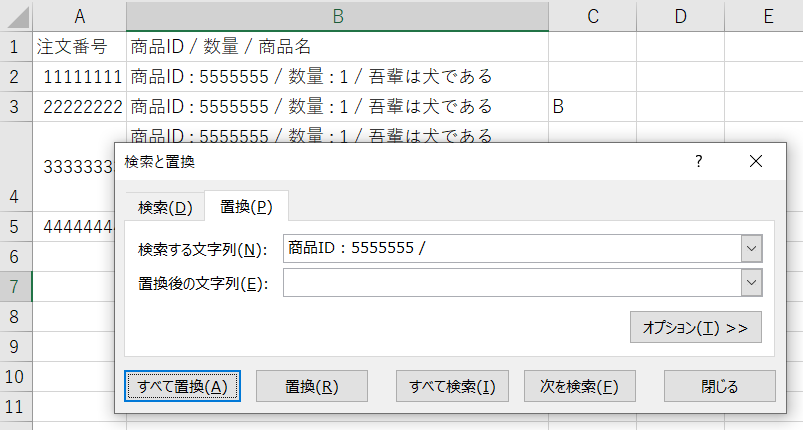The width and height of the screenshot is (803, 430).
Task: Expand options with オプション(T) >> button
Action: [695, 328]
